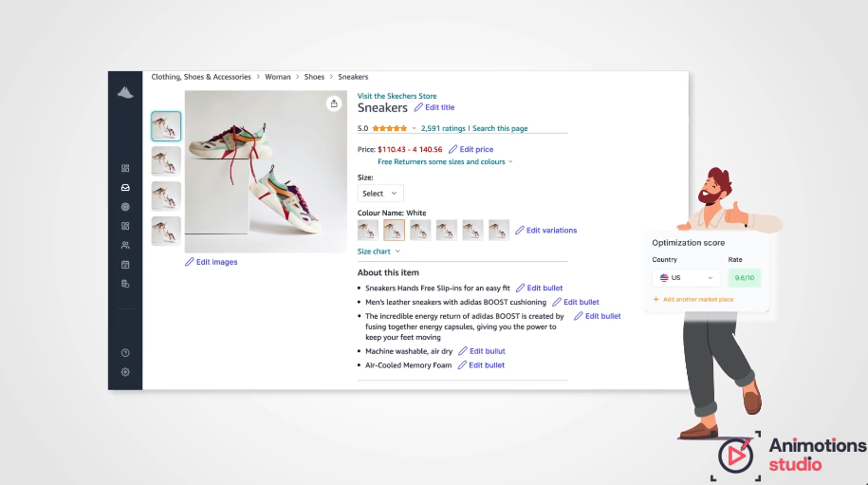The height and width of the screenshot is (485, 868).
Task: Click the pencil icon beside Edit title
Action: pos(418,107)
